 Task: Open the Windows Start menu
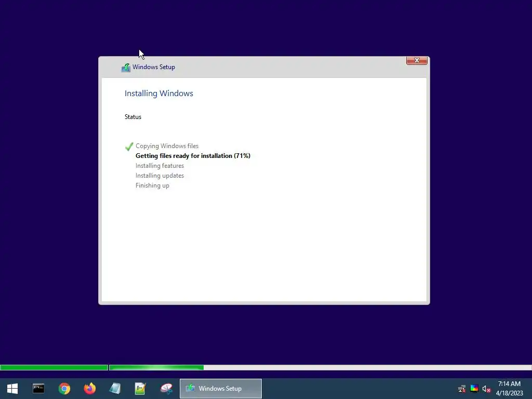(12, 389)
